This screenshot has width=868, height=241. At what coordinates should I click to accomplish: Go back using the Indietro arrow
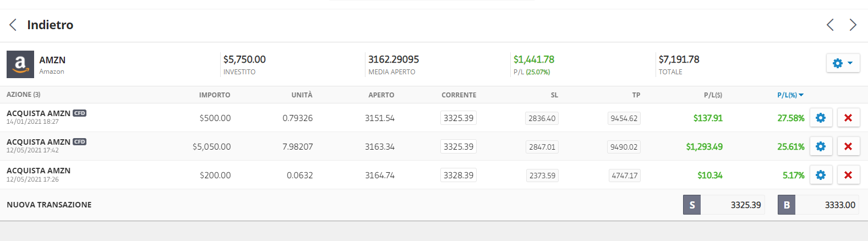click(x=13, y=25)
